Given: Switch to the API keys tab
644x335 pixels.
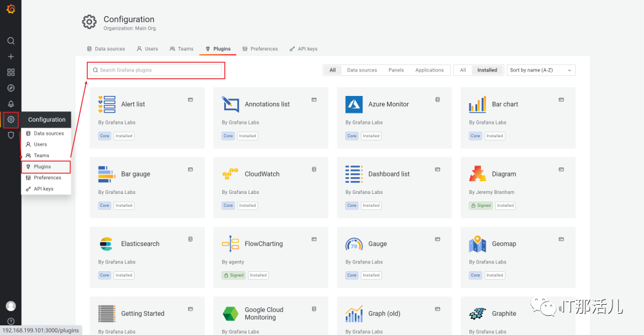Looking at the screenshot, I should click(x=303, y=49).
